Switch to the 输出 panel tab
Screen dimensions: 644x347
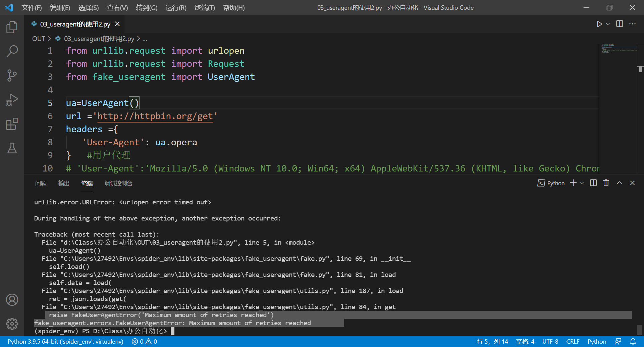click(64, 183)
